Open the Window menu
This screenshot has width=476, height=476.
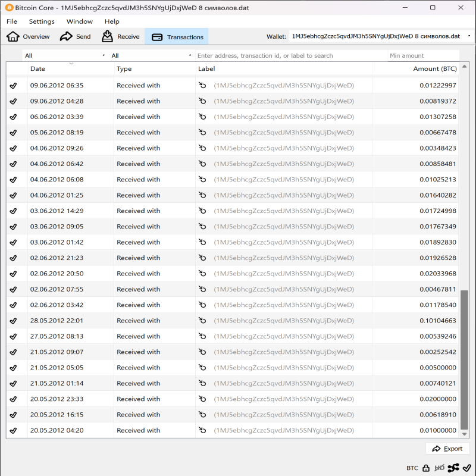80,21
